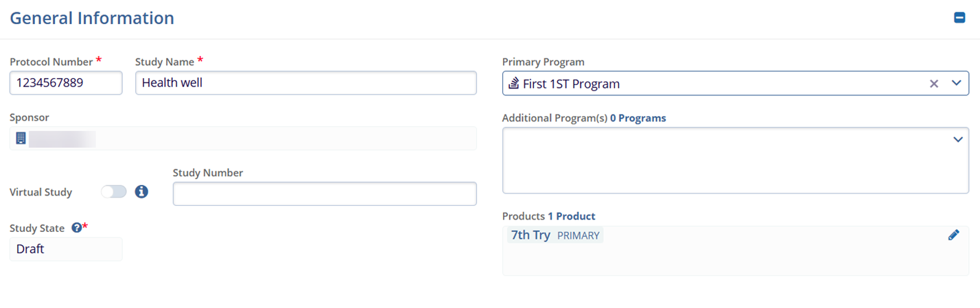This screenshot has width=980, height=308.
Task: Click the Study Name input field
Action: [305, 83]
